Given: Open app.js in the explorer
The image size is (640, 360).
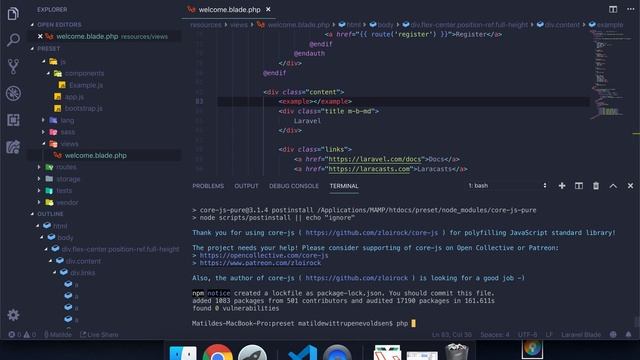Looking at the screenshot, I should point(74,97).
